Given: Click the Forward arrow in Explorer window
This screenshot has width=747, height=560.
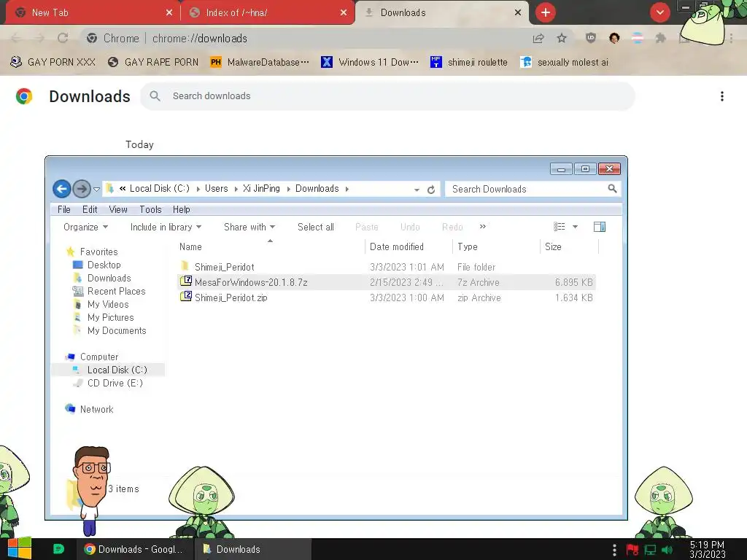Looking at the screenshot, I should 82,189.
